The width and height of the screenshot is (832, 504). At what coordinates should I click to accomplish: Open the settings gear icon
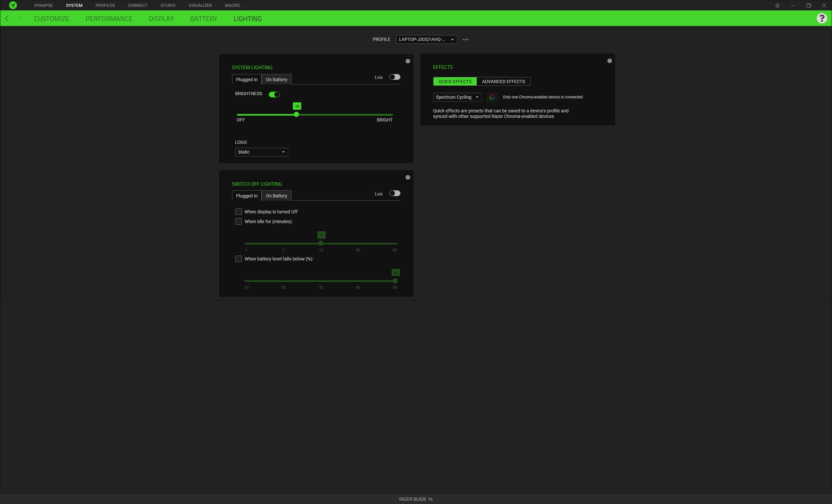click(x=777, y=6)
